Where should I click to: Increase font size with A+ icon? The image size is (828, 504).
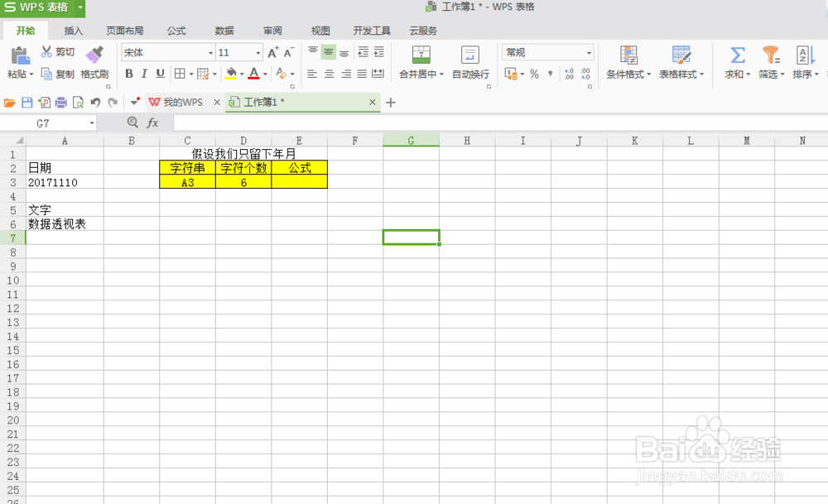[x=272, y=52]
